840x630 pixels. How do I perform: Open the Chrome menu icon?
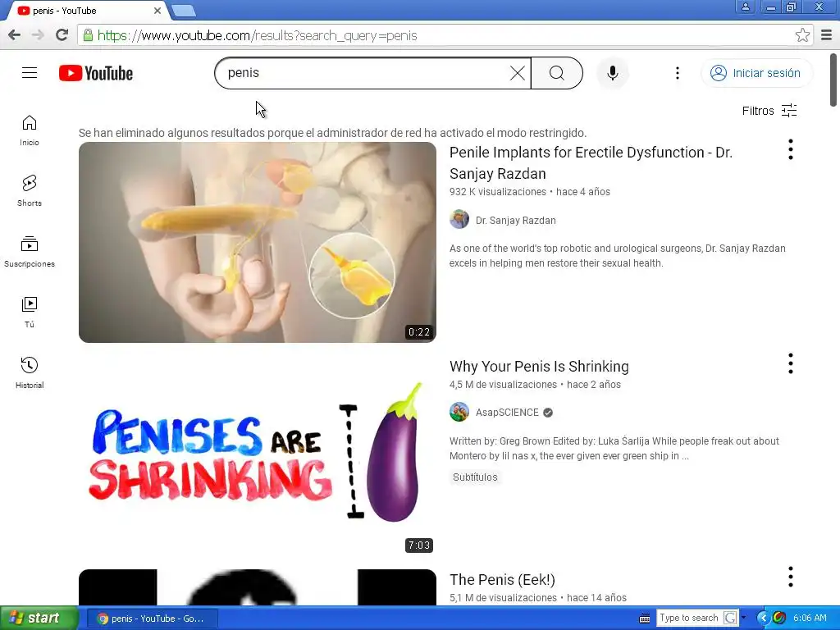[x=827, y=35]
